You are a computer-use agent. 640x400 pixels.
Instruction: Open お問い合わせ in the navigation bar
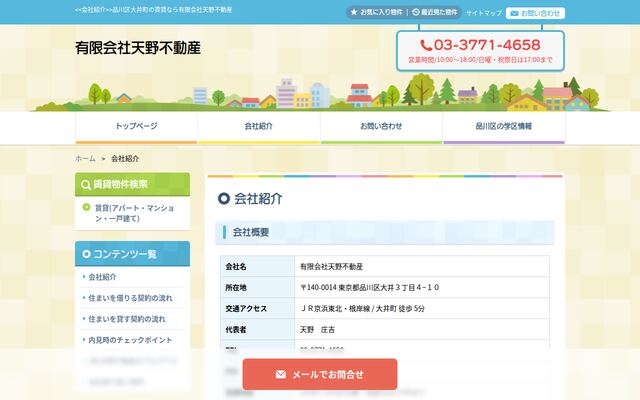(381, 127)
